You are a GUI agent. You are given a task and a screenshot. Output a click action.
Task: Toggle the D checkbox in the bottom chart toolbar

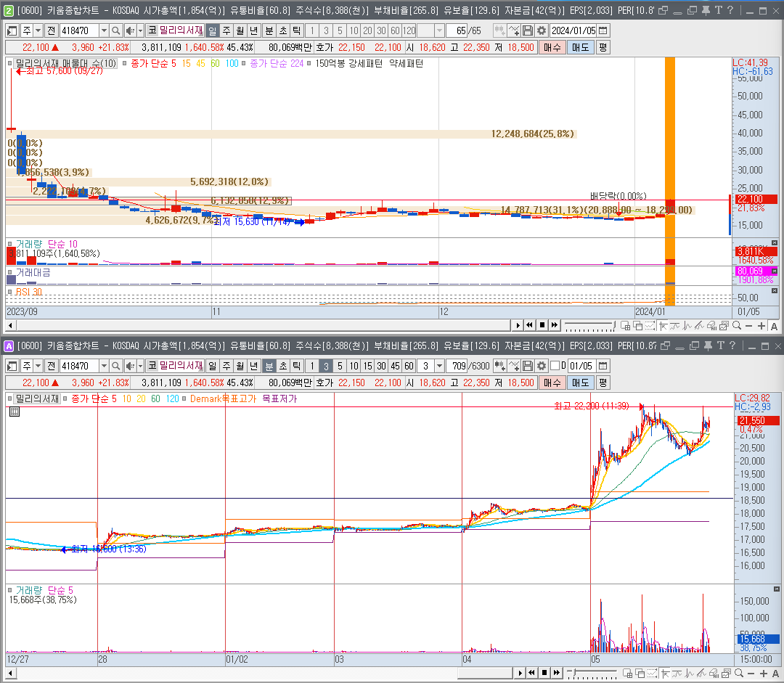coord(555,366)
